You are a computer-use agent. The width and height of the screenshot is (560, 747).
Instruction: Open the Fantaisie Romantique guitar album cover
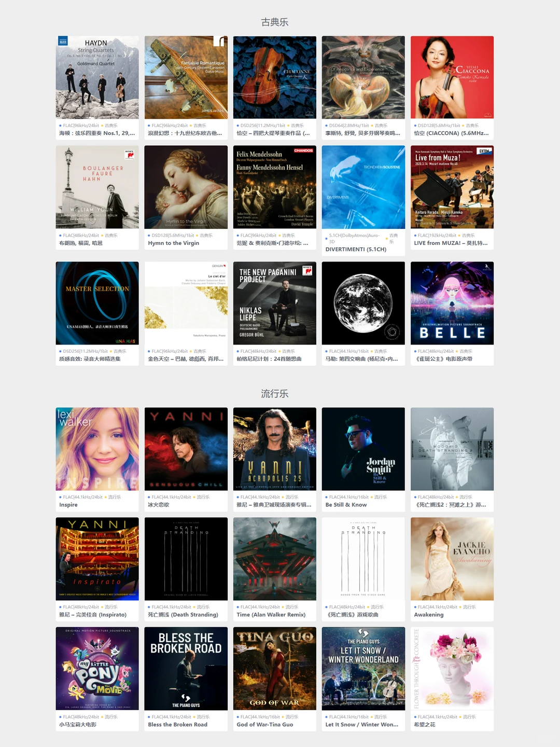point(186,77)
